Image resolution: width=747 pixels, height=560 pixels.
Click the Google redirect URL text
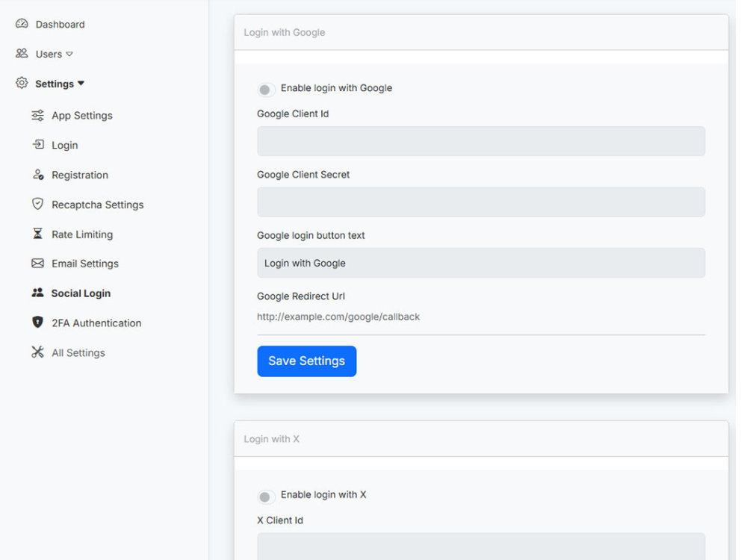[338, 317]
